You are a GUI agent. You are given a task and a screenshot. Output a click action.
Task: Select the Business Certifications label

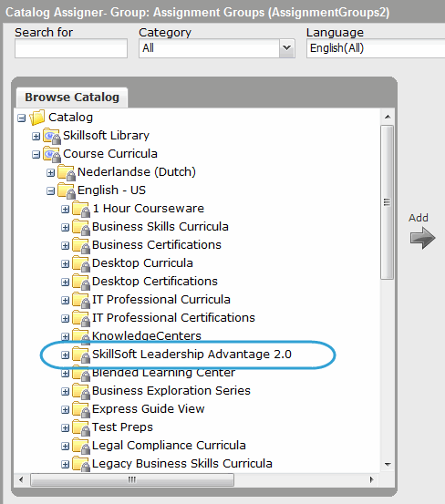pos(157,245)
